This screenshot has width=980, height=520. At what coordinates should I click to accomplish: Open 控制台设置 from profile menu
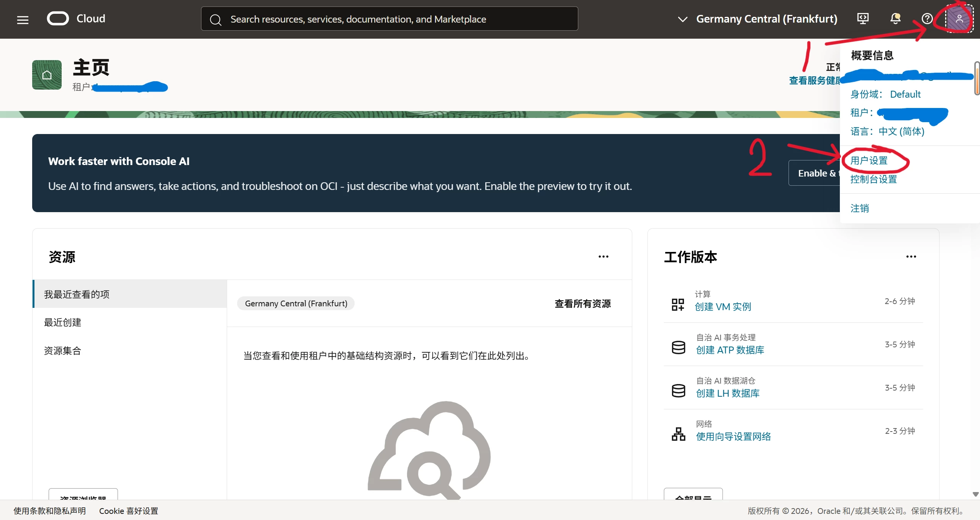[874, 179]
